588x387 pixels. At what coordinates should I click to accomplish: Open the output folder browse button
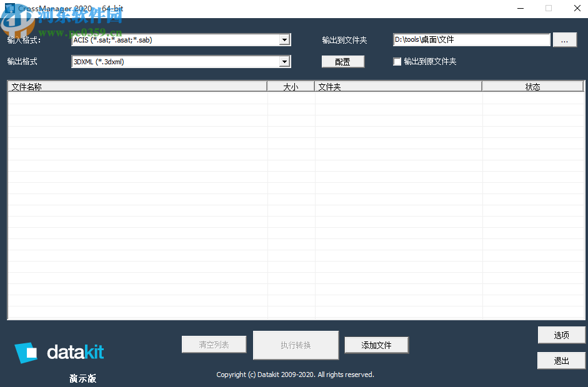(x=564, y=39)
